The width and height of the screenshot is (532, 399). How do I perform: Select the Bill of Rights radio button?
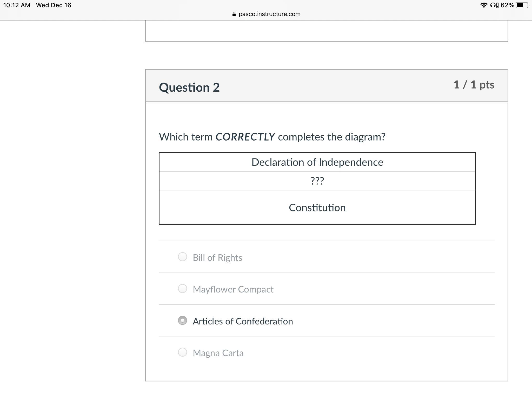182,257
